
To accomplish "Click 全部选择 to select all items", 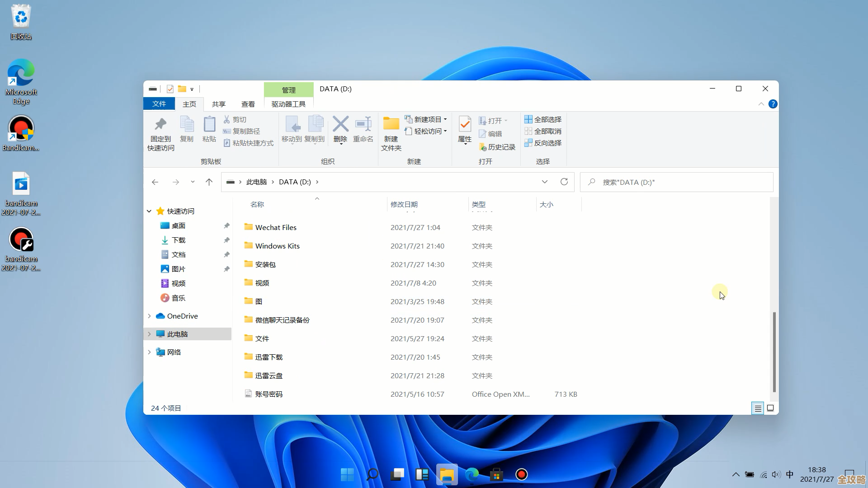I will [x=542, y=119].
